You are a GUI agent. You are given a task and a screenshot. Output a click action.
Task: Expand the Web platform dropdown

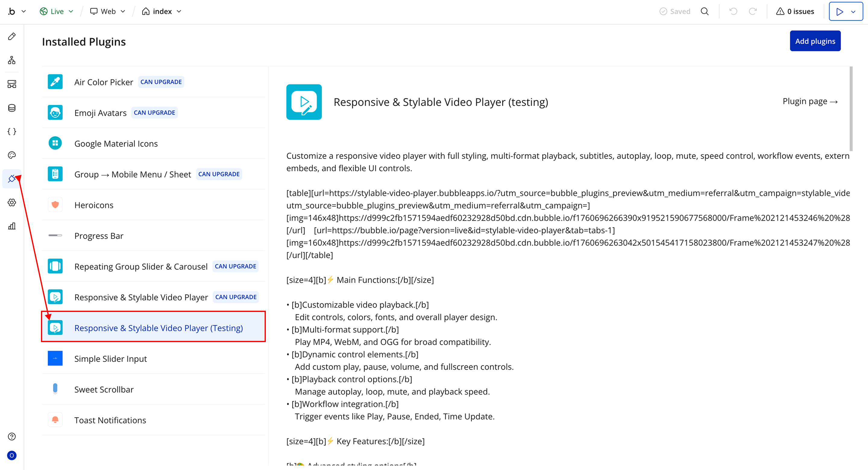click(108, 11)
